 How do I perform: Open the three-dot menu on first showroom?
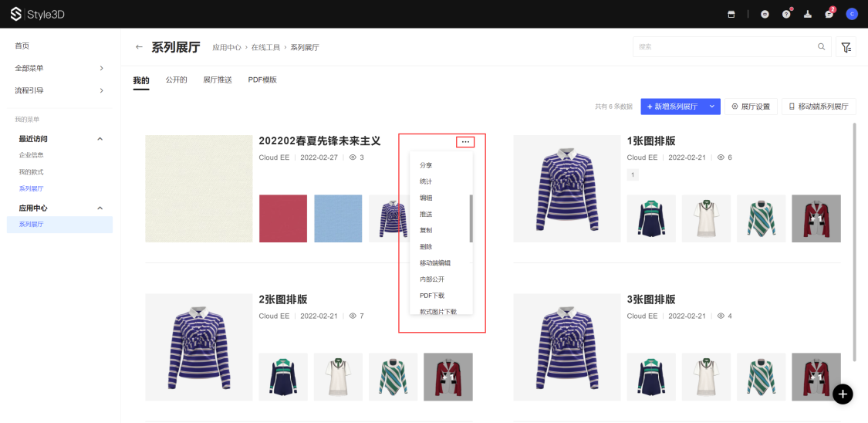click(465, 141)
